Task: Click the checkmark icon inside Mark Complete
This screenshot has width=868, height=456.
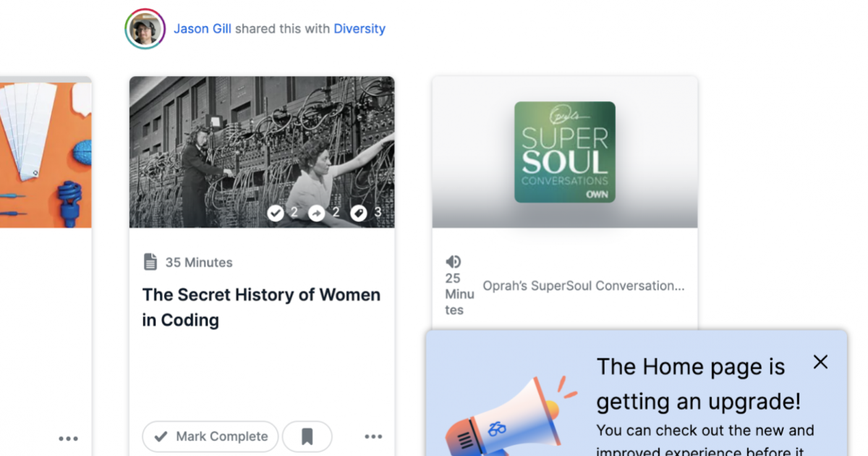Action: click(x=161, y=436)
